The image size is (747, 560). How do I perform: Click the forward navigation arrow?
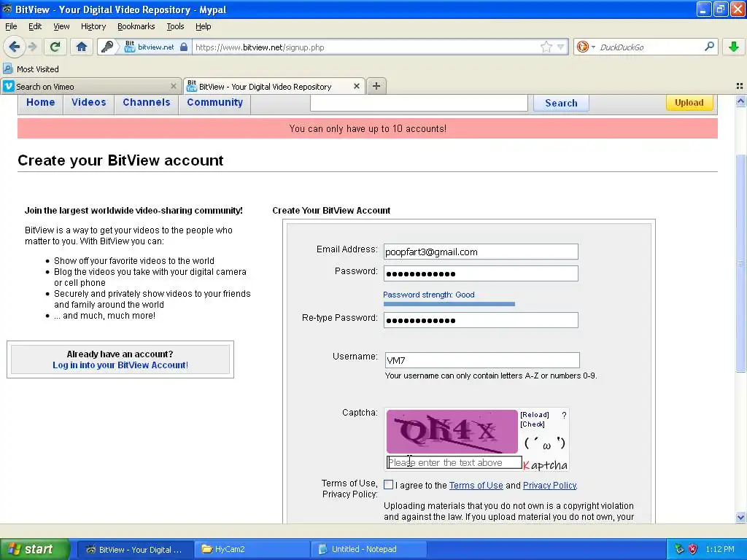pyautogui.click(x=32, y=47)
